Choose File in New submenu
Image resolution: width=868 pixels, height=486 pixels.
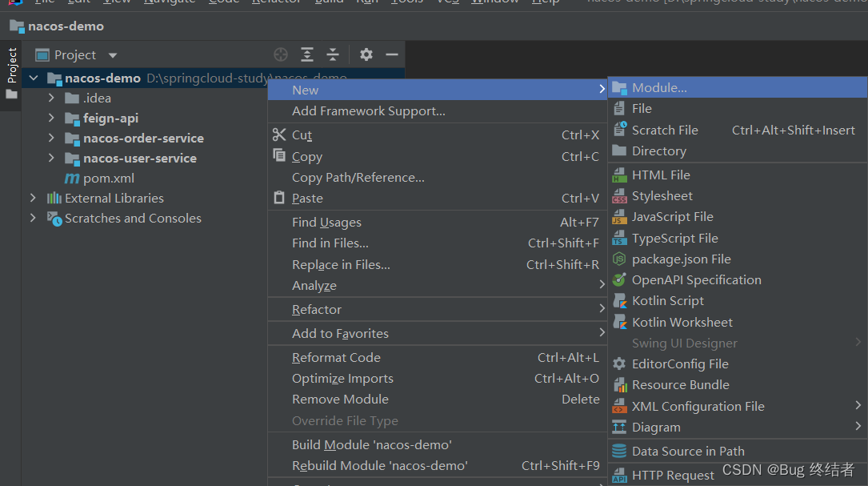pyautogui.click(x=738, y=109)
